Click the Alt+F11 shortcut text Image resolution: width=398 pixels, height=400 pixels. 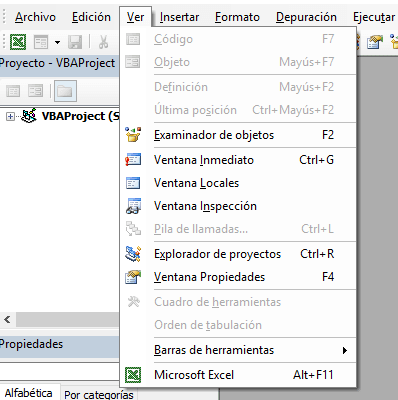[x=313, y=375]
